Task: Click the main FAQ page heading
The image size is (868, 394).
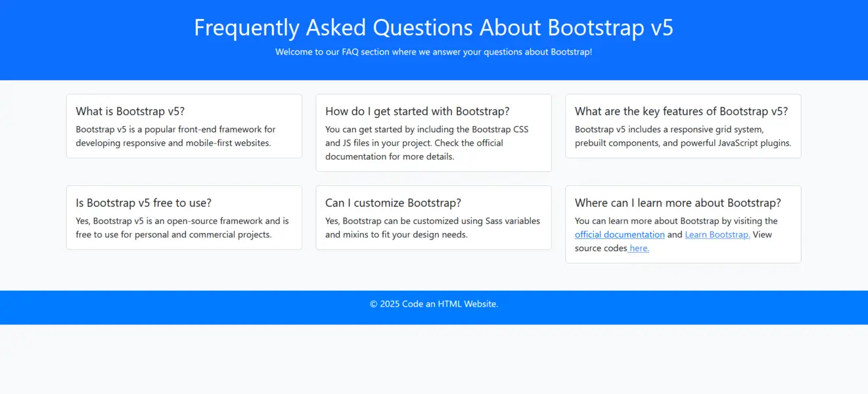Action: click(434, 28)
